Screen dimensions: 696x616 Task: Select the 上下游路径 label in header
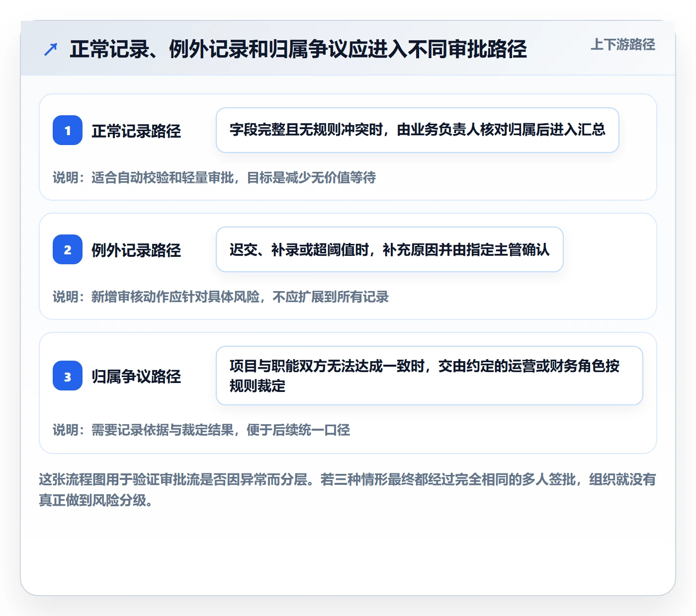pyautogui.click(x=623, y=45)
